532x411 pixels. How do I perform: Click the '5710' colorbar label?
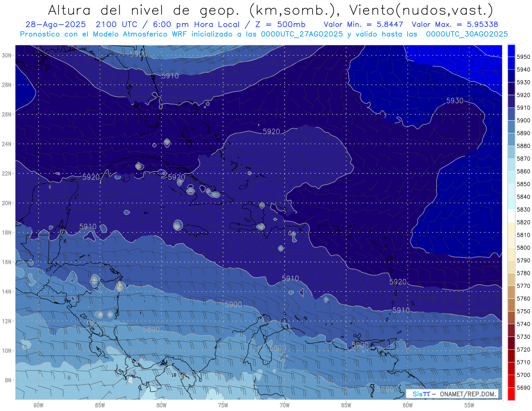click(523, 362)
